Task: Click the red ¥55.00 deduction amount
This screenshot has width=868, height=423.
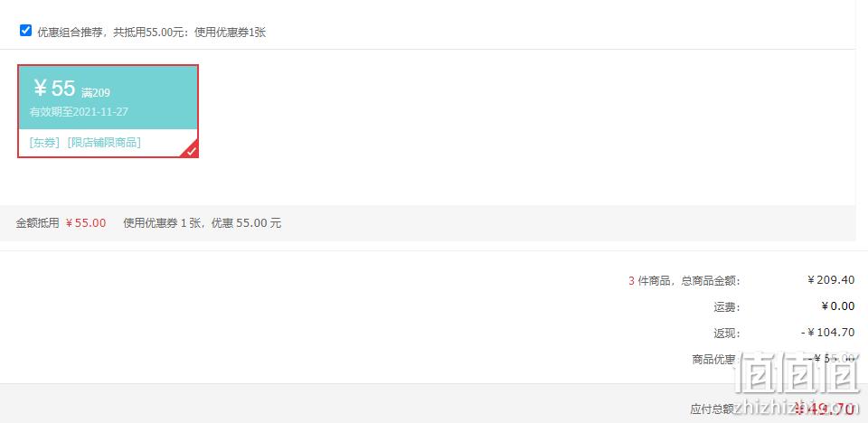Action: (x=86, y=223)
